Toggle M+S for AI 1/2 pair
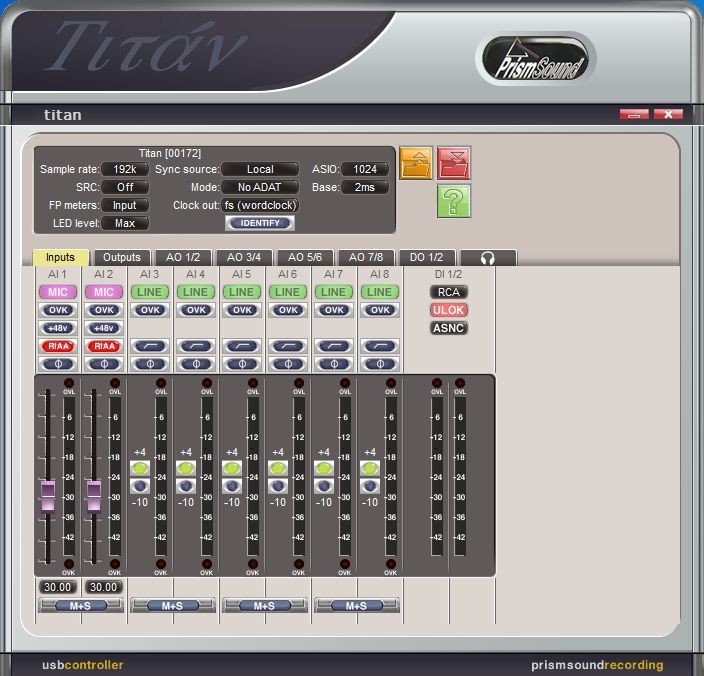 81,606
